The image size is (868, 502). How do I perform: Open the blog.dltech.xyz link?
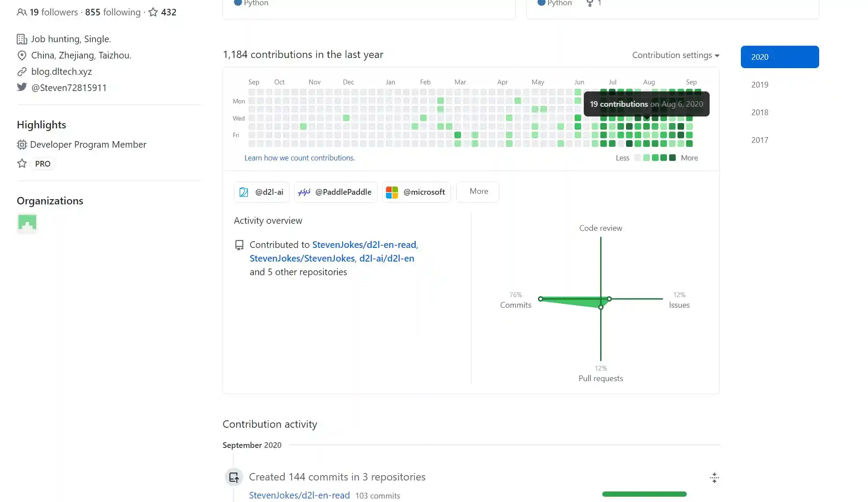click(61, 72)
